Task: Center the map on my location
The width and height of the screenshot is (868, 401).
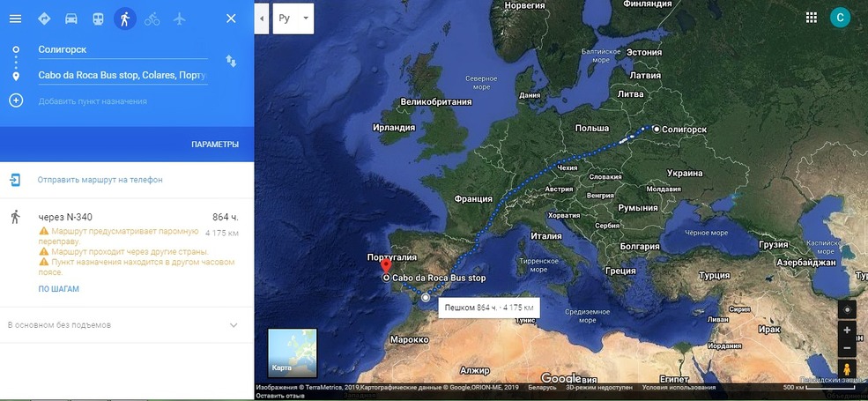Action: click(x=847, y=309)
